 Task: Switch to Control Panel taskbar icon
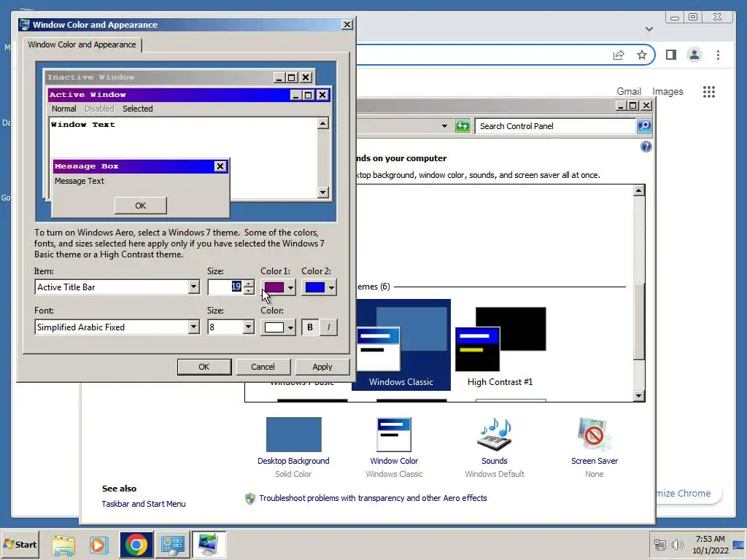pos(172,545)
